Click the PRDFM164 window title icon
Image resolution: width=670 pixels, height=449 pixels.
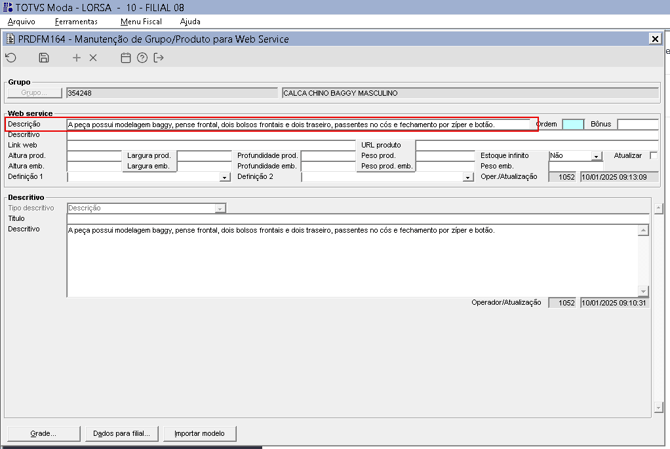click(11, 39)
